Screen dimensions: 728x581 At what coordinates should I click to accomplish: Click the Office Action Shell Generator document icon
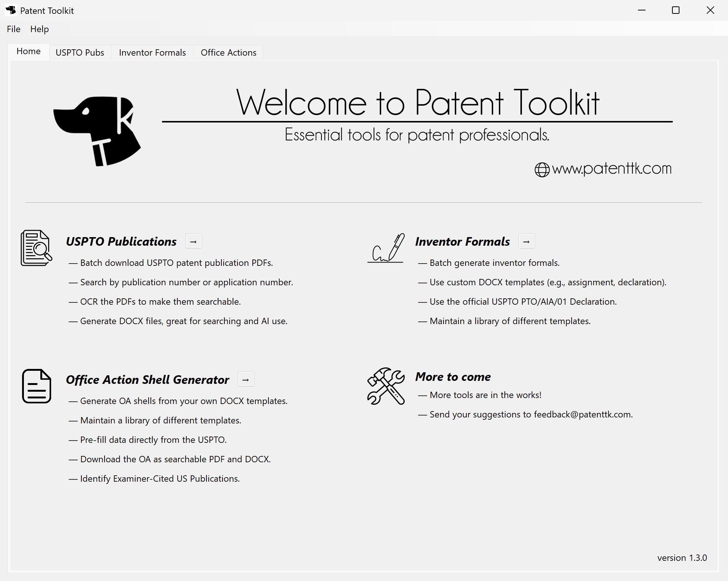(36, 386)
